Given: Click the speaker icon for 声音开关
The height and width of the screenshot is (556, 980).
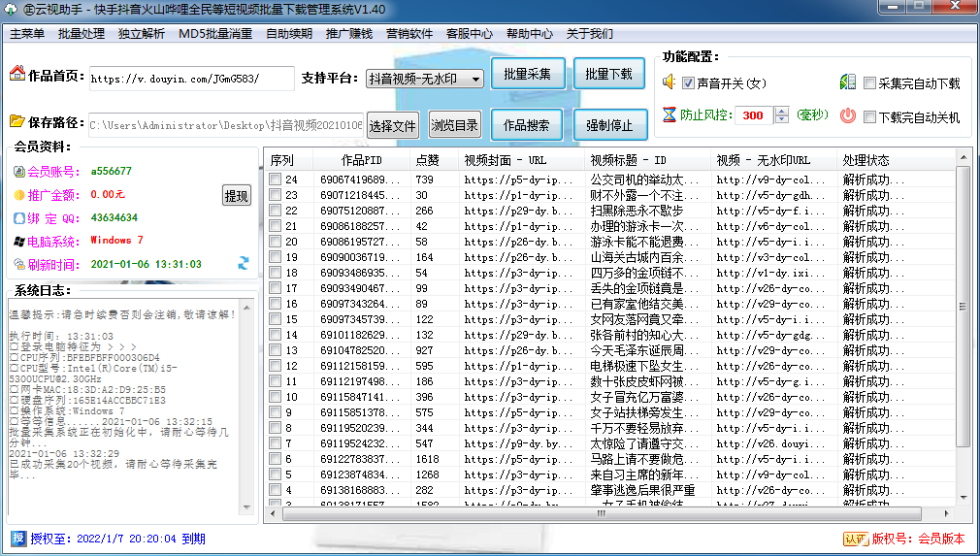Looking at the screenshot, I should (x=670, y=82).
